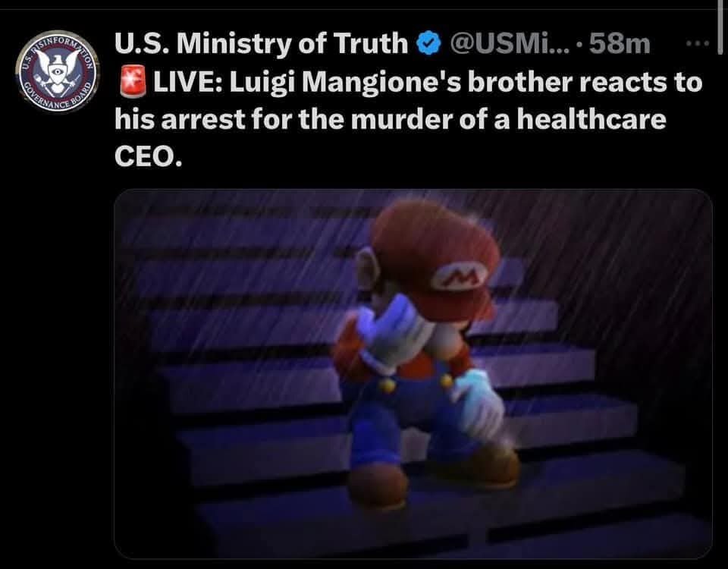Click the word "CEO." ending the tweet
This screenshot has height=569, width=728.
[148, 156]
